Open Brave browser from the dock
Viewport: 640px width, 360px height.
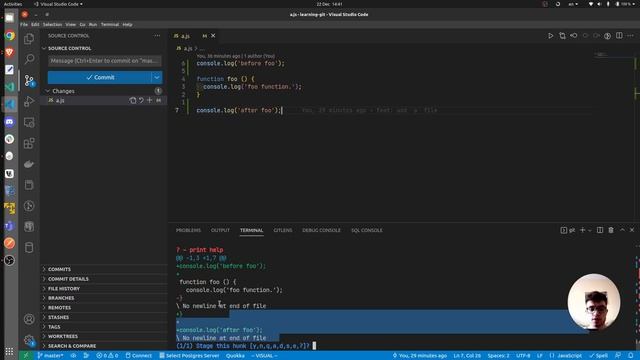(9, 52)
